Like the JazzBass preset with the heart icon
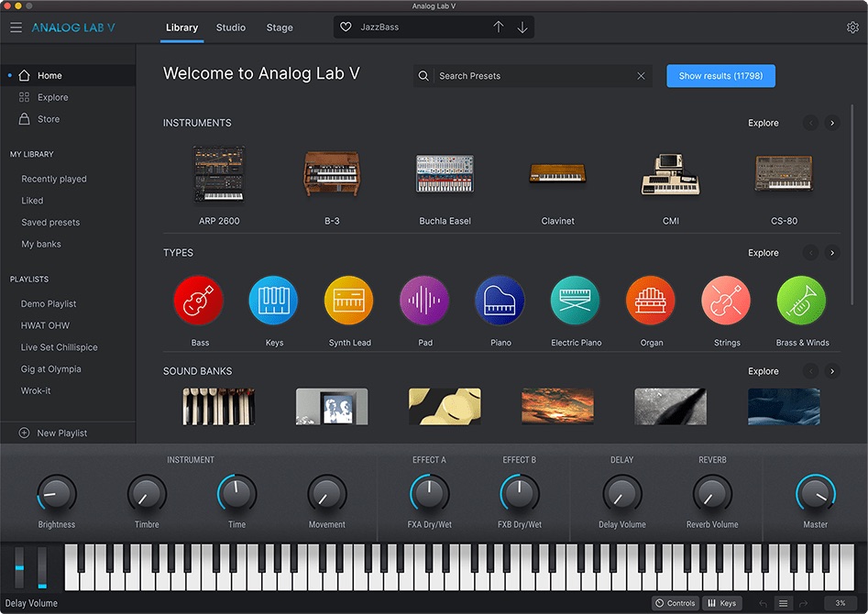This screenshot has width=868, height=614. pos(346,27)
